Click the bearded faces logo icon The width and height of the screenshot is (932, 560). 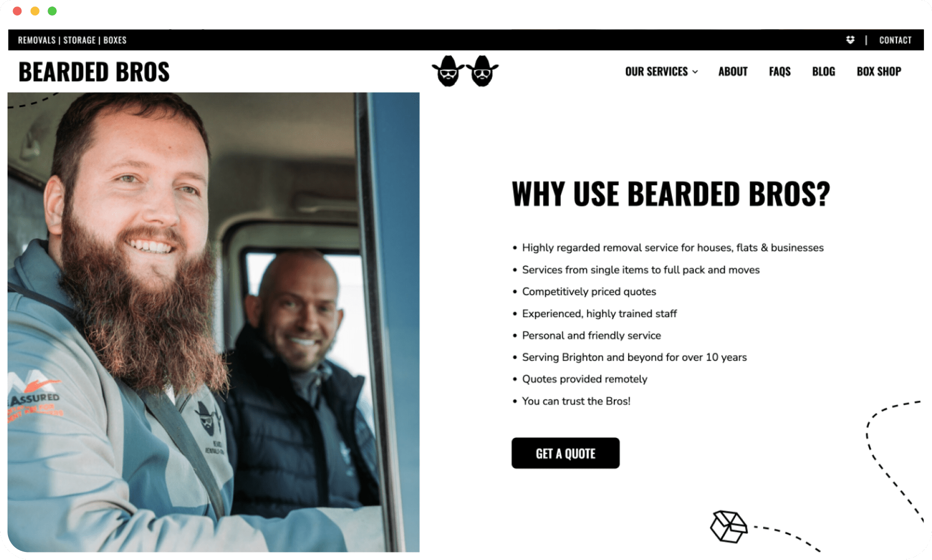[x=465, y=71]
